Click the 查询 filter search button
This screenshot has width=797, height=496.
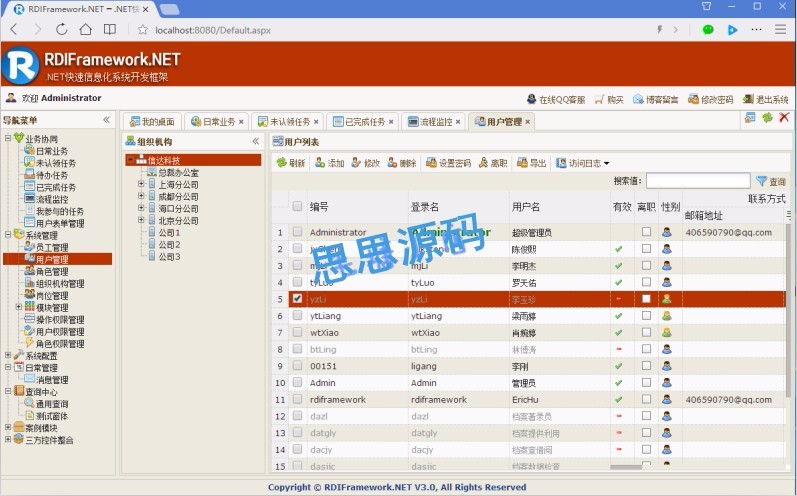tap(771, 181)
